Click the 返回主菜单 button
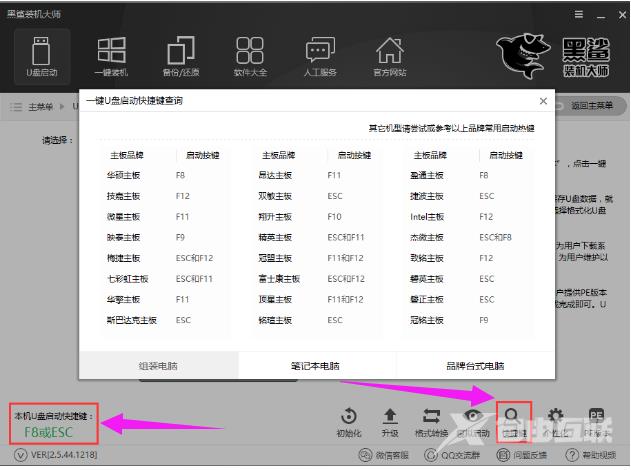 click(x=590, y=106)
